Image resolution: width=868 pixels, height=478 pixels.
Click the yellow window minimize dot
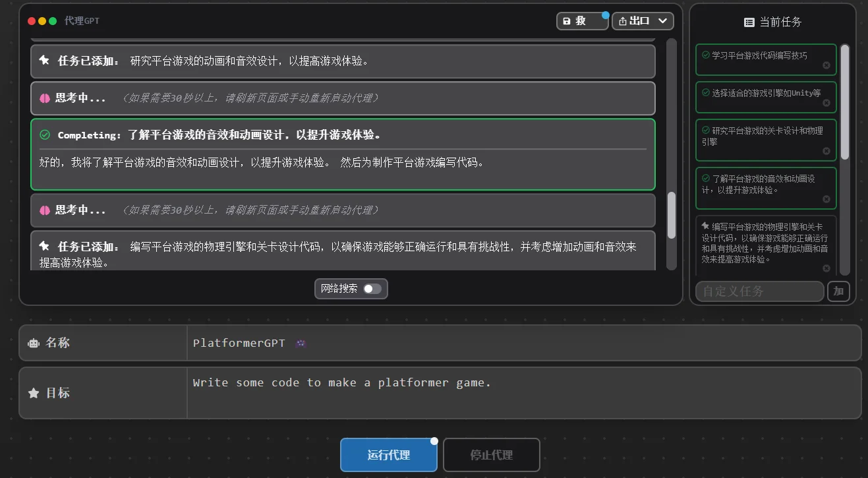pyautogui.click(x=42, y=21)
